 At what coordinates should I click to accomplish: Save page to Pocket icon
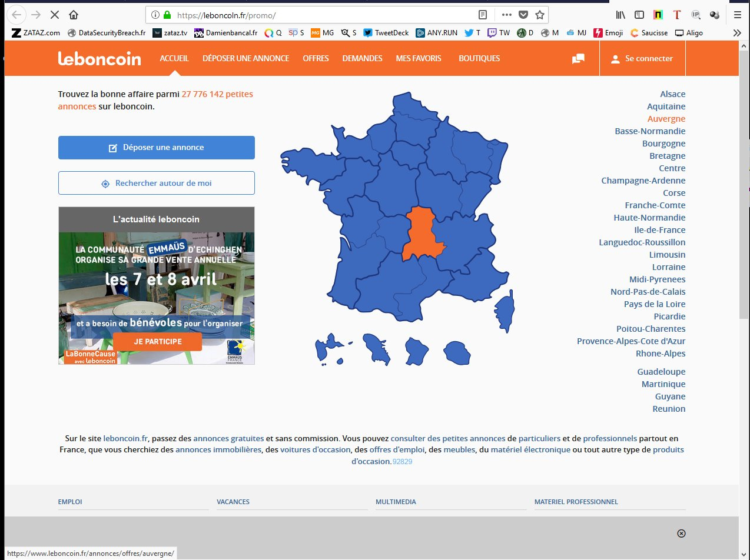click(523, 15)
